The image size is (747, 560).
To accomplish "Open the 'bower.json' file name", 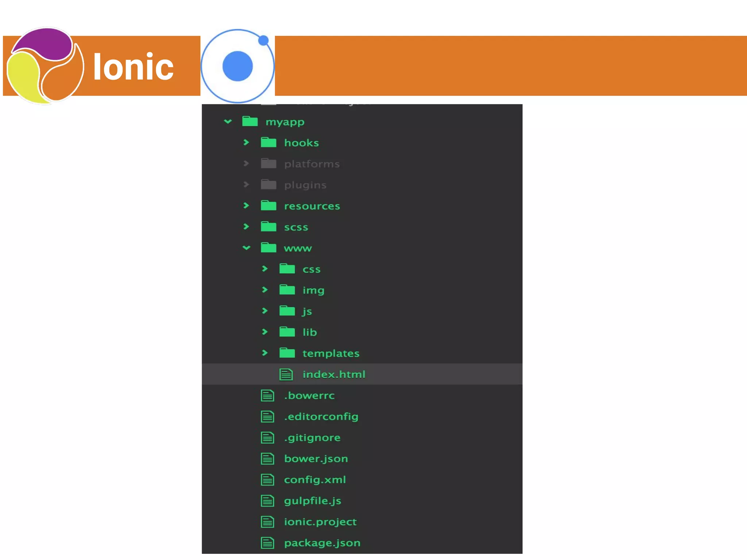I will coord(316,459).
